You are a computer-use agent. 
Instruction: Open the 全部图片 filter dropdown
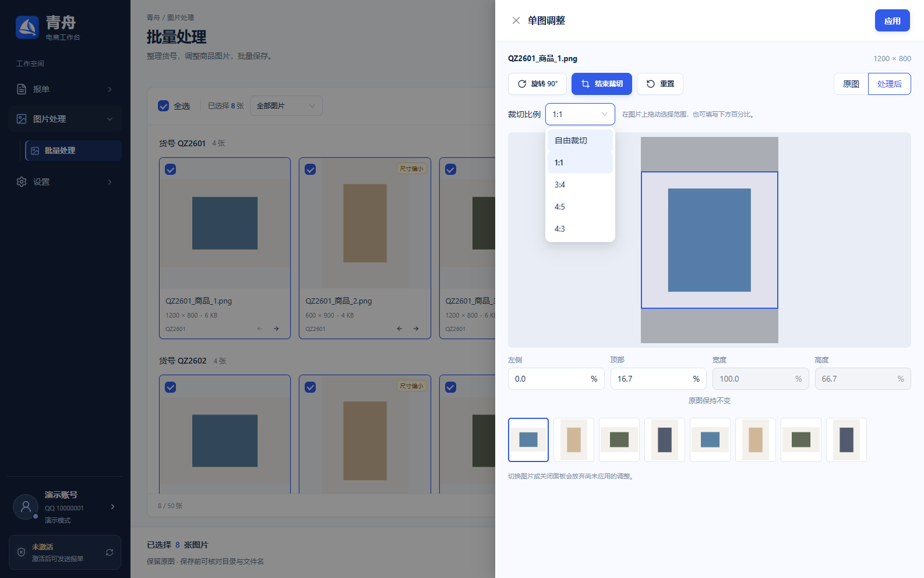pyautogui.click(x=286, y=106)
